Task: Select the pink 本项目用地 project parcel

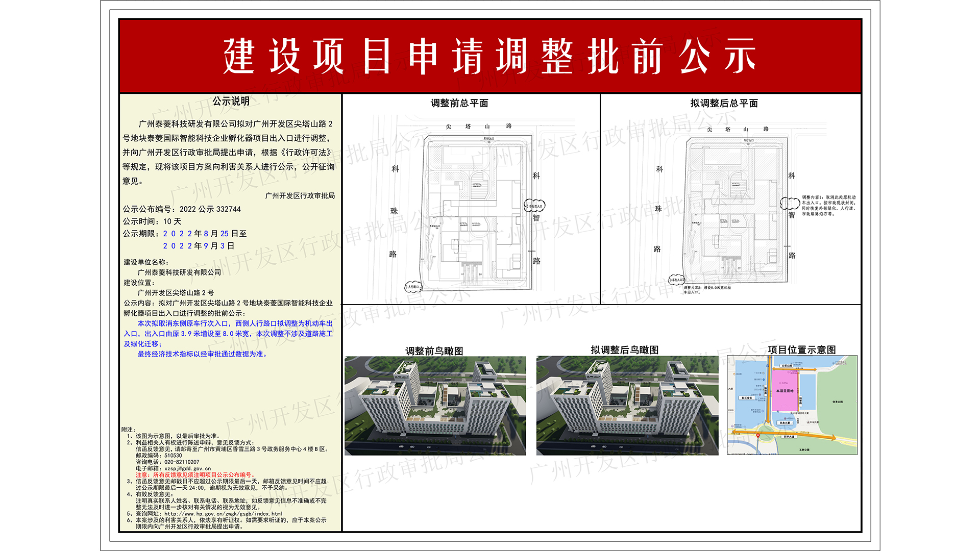Action: [x=785, y=390]
